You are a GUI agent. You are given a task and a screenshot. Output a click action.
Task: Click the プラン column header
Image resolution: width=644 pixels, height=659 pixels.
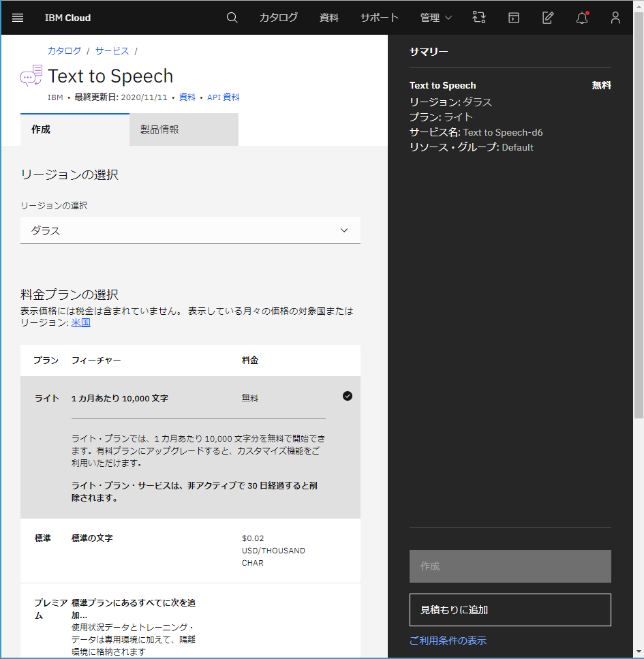(46, 361)
